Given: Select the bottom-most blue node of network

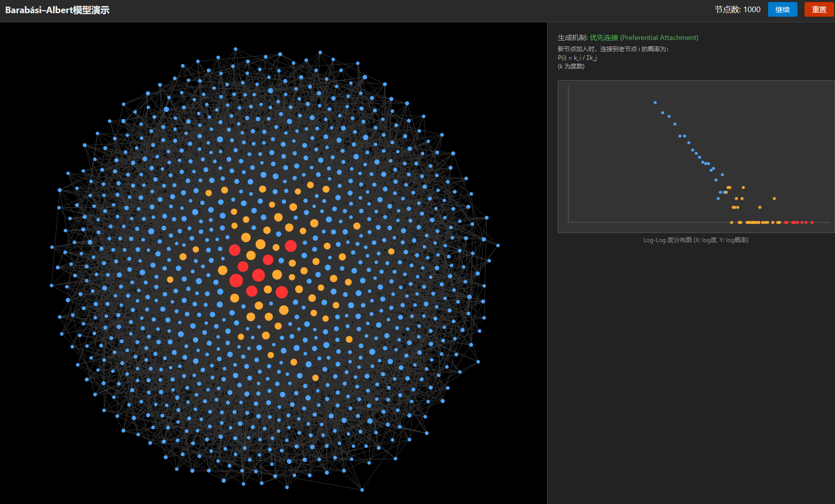Looking at the screenshot, I should click(362, 490).
